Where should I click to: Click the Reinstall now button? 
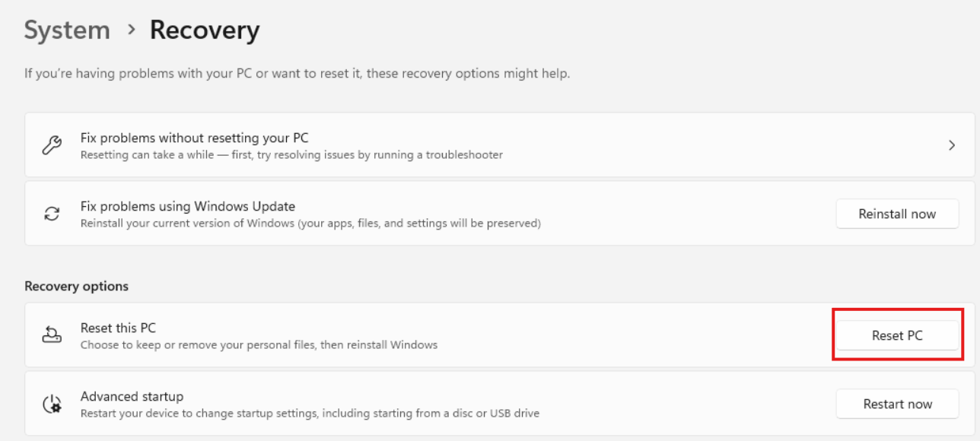897,214
